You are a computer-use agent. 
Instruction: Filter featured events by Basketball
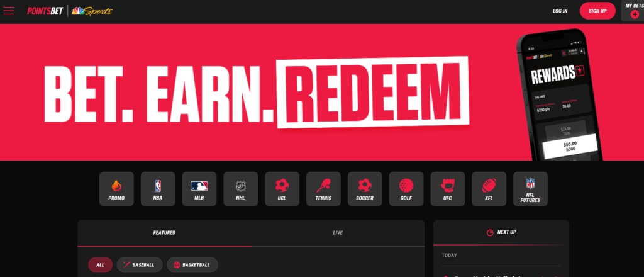[192, 265]
